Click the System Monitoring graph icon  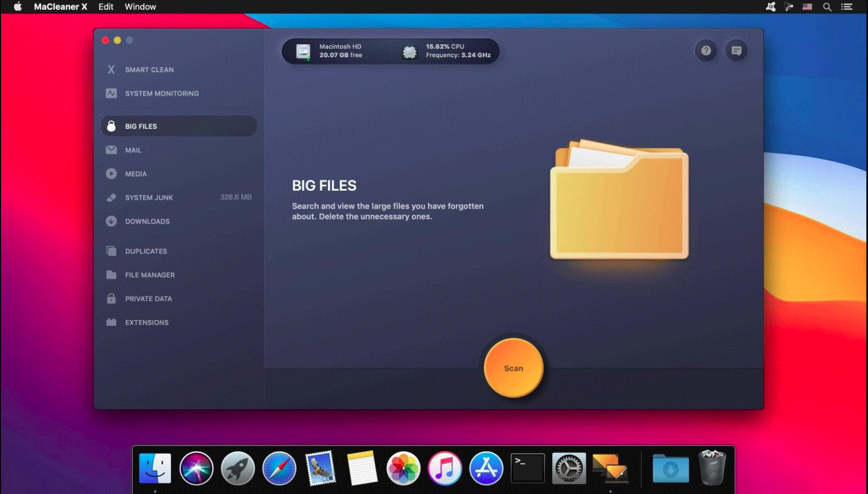coord(111,93)
